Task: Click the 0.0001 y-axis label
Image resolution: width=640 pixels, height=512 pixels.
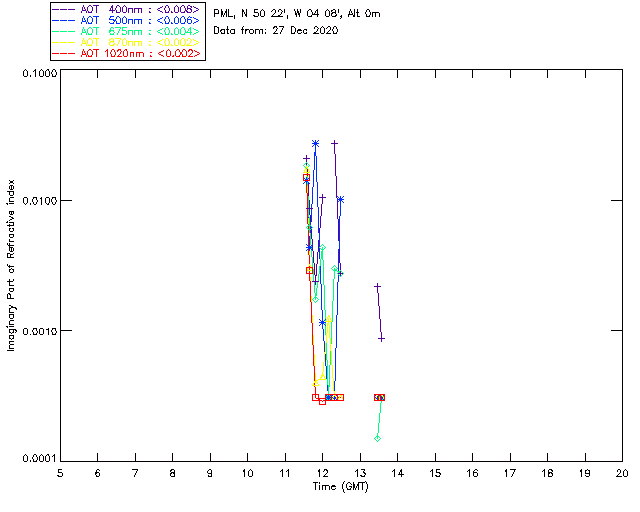Action: click(x=39, y=459)
